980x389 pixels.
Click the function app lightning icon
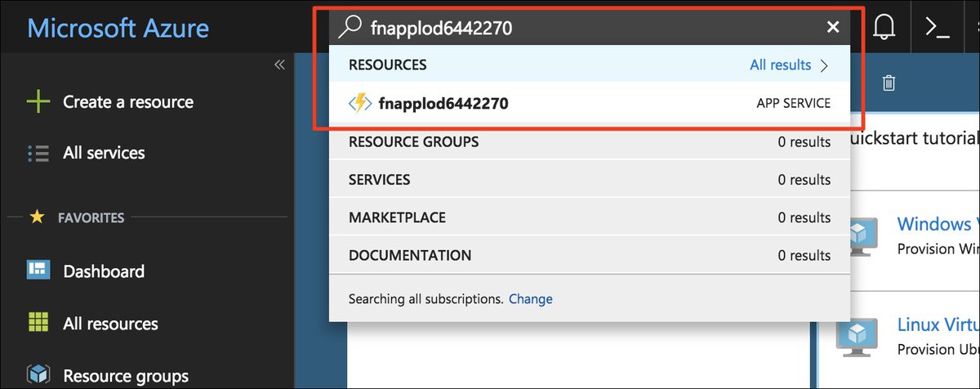point(360,104)
